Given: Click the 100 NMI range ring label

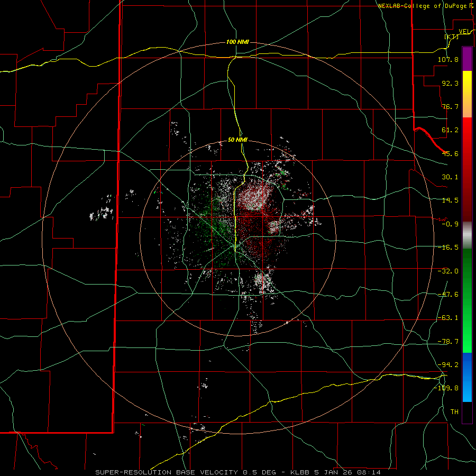Looking at the screenshot, I should tap(237, 42).
